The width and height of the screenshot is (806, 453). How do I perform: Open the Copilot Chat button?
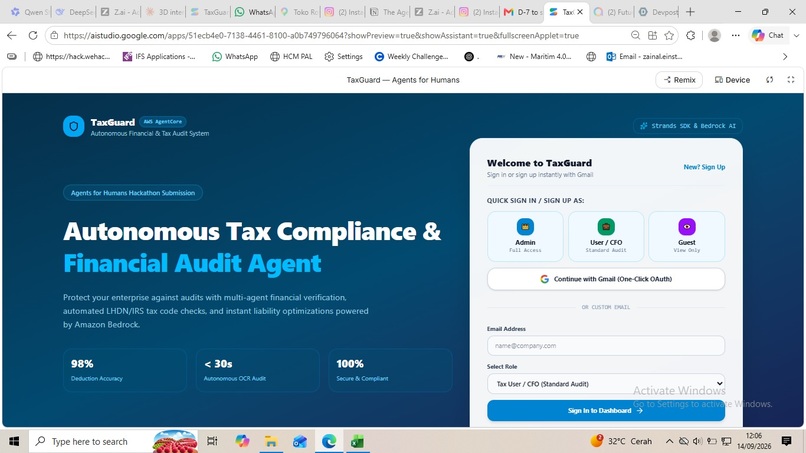point(768,35)
